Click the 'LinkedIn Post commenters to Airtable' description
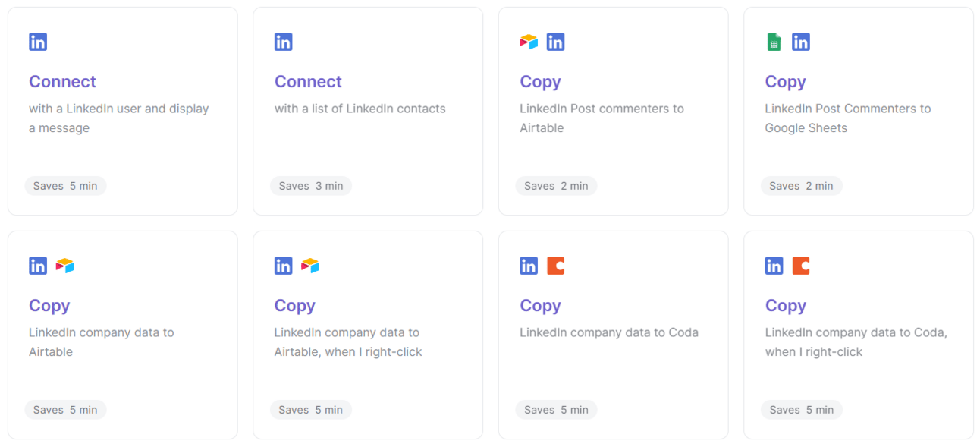980x447 pixels. 602,118
